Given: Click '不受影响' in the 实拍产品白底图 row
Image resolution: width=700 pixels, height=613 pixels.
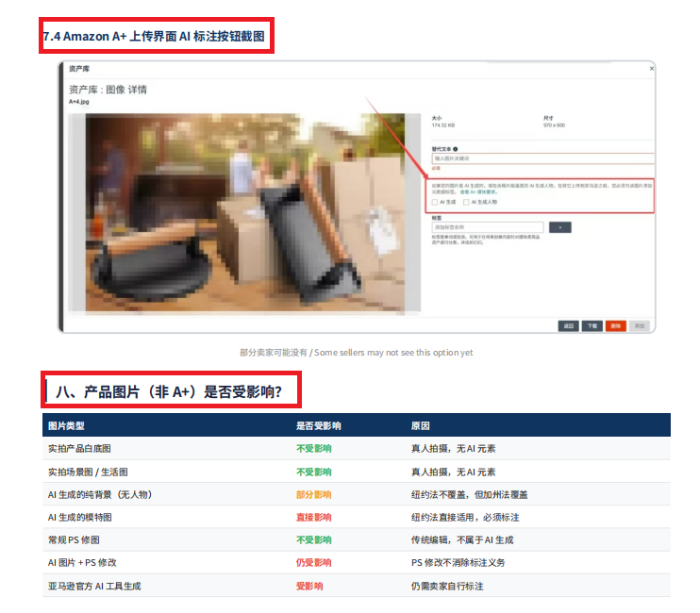Looking at the screenshot, I should pos(314,448).
